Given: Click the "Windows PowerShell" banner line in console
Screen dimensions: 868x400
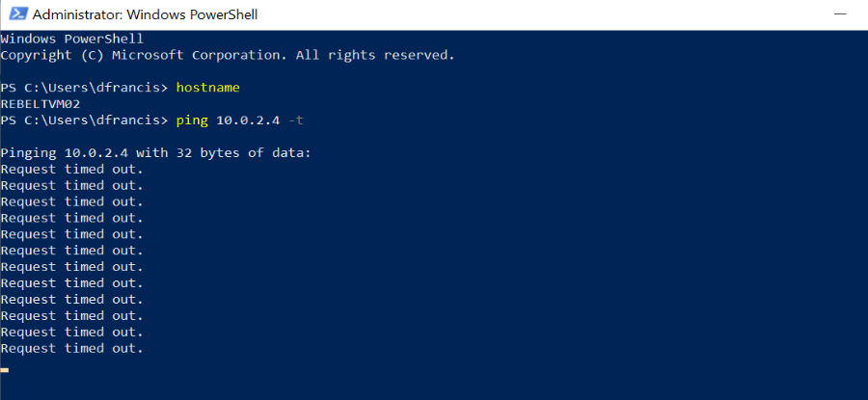Looking at the screenshot, I should pos(72,40).
